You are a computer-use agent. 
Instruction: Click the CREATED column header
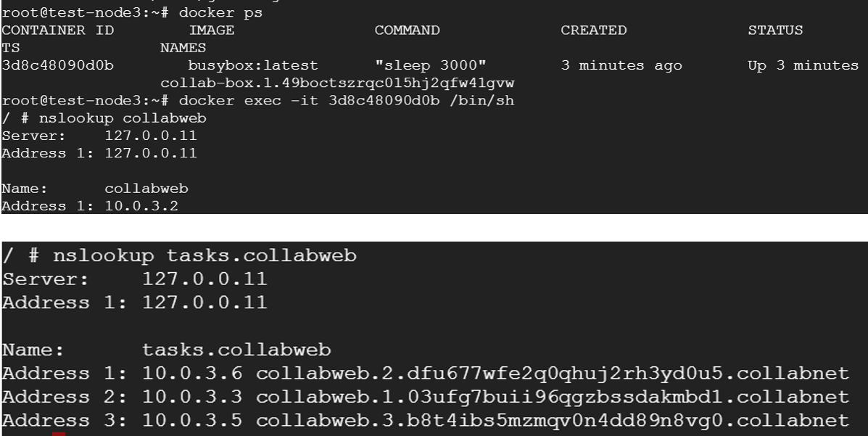point(593,30)
